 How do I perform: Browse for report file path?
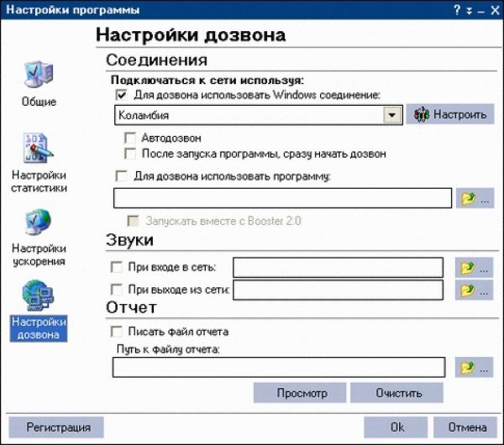tap(474, 367)
